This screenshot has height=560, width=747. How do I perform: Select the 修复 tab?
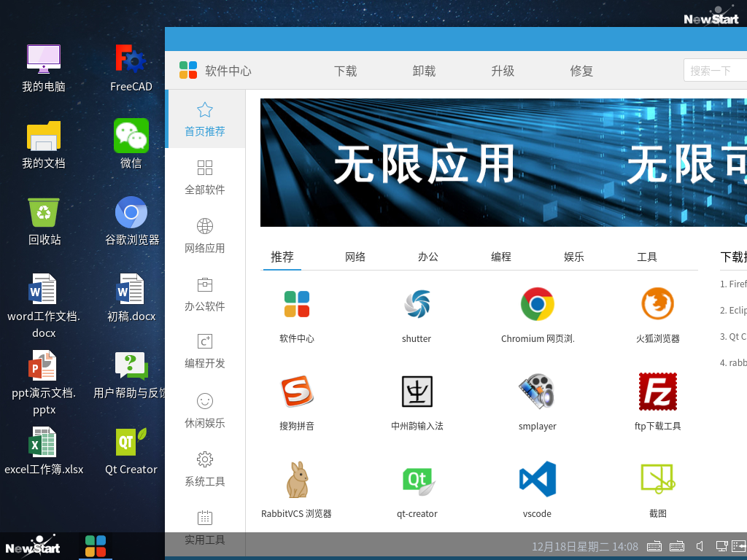581,71
